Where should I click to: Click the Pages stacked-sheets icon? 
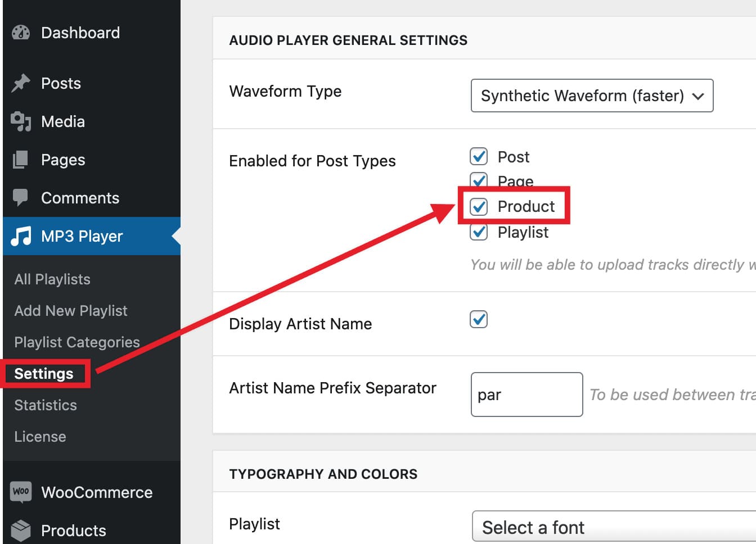pyautogui.click(x=21, y=160)
